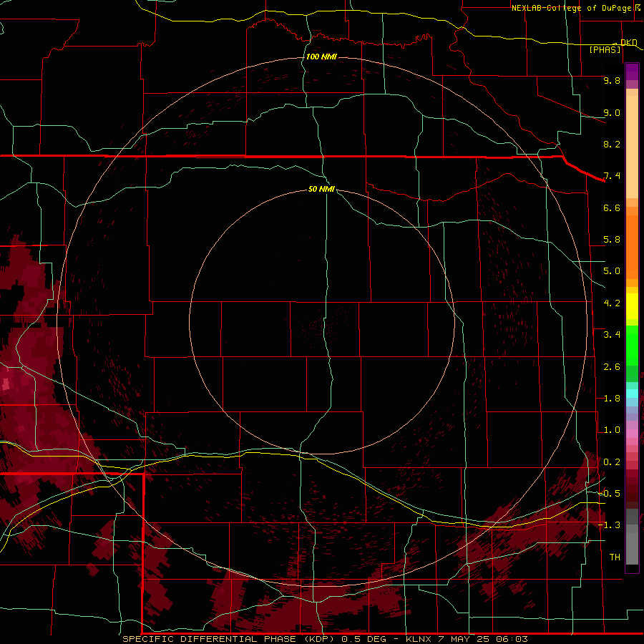Viewport: 644px width, 644px height.
Task: Click the -1.3 scale value
Action: (609, 525)
